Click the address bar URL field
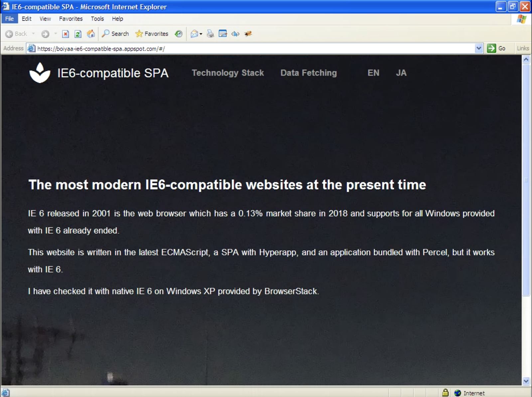This screenshot has width=532, height=397. click(255, 49)
